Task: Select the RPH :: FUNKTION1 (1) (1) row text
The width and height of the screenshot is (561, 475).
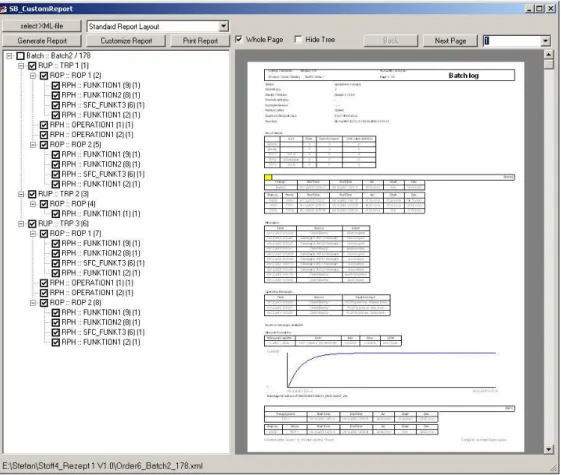Action: point(101,214)
